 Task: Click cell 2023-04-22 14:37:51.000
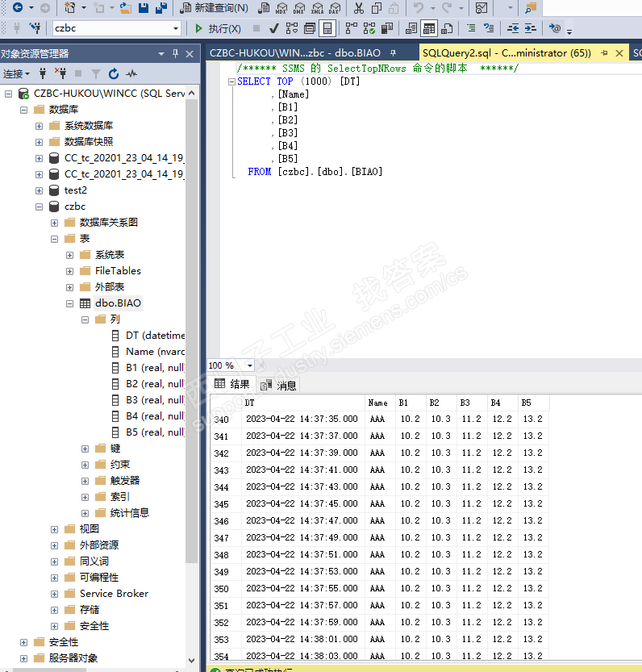pos(302,554)
